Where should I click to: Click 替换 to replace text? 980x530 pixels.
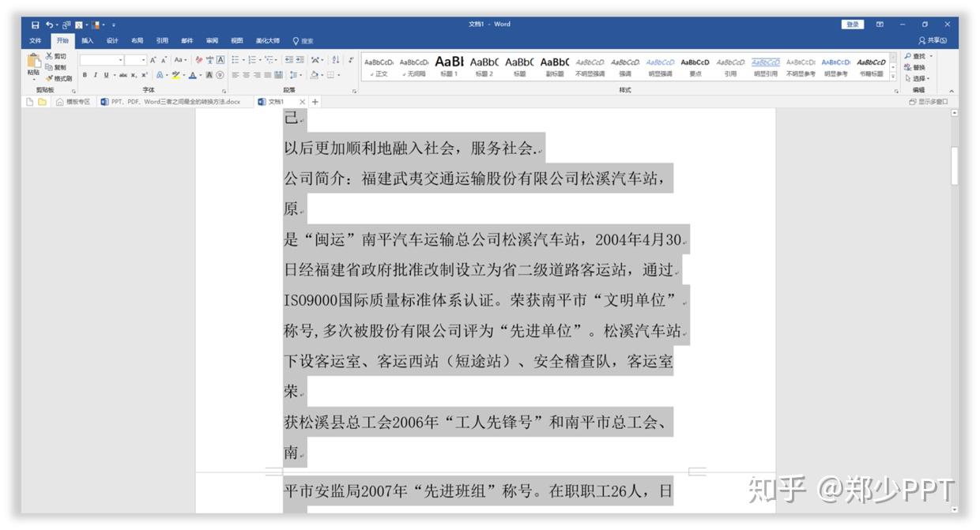pos(917,67)
